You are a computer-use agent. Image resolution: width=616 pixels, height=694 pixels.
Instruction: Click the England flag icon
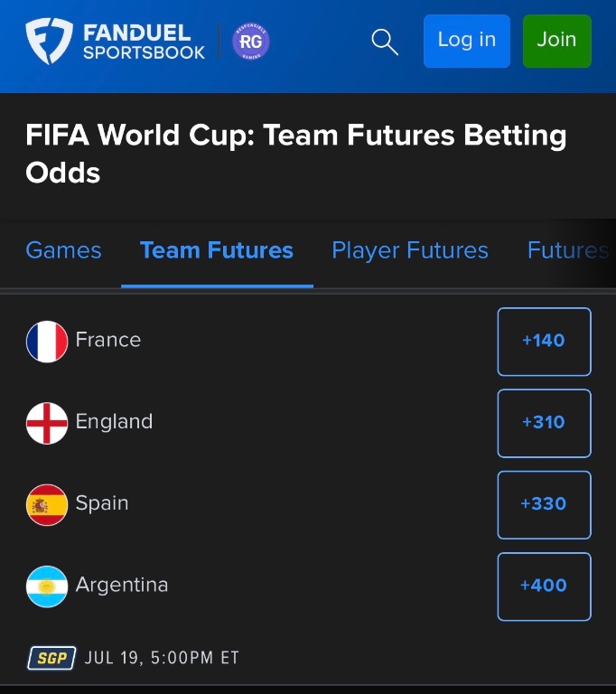[x=47, y=423]
